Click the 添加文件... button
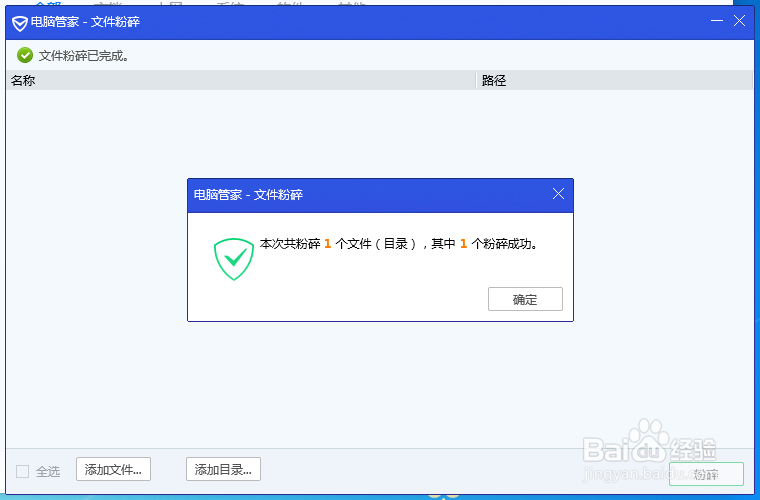Viewport: 760px width, 500px height. coord(113,469)
